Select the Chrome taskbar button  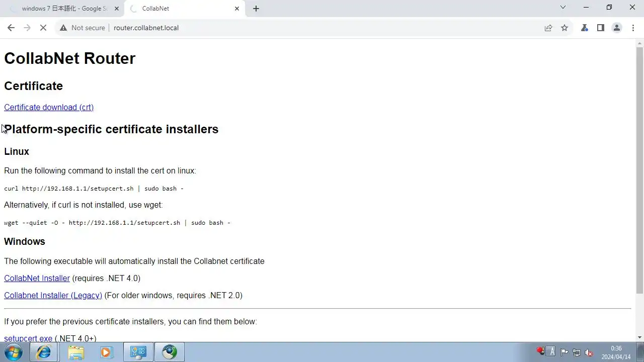click(170, 352)
